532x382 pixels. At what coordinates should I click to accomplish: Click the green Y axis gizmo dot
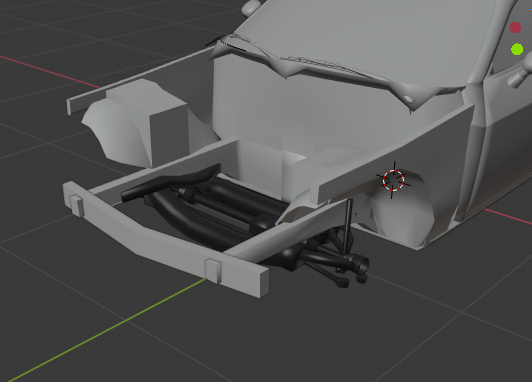(517, 50)
